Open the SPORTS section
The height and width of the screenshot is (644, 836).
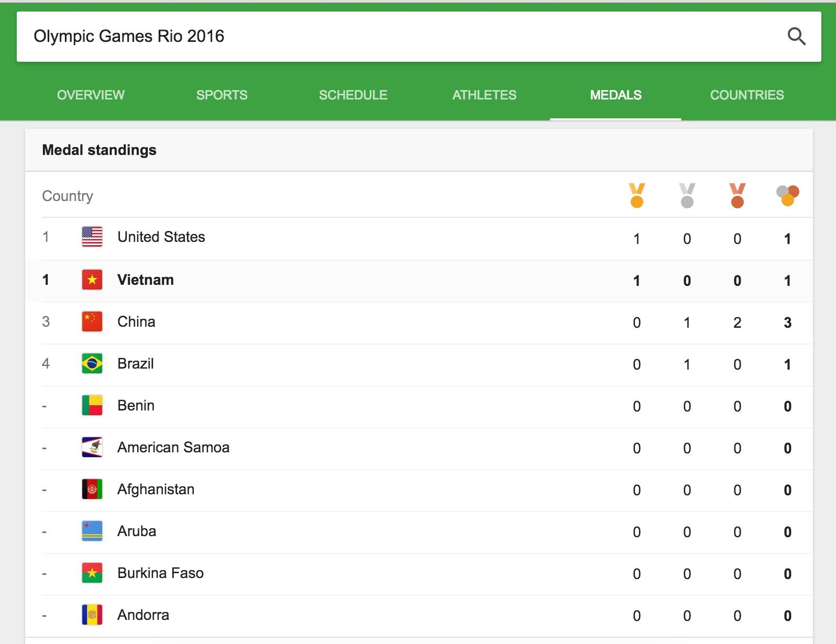point(222,95)
